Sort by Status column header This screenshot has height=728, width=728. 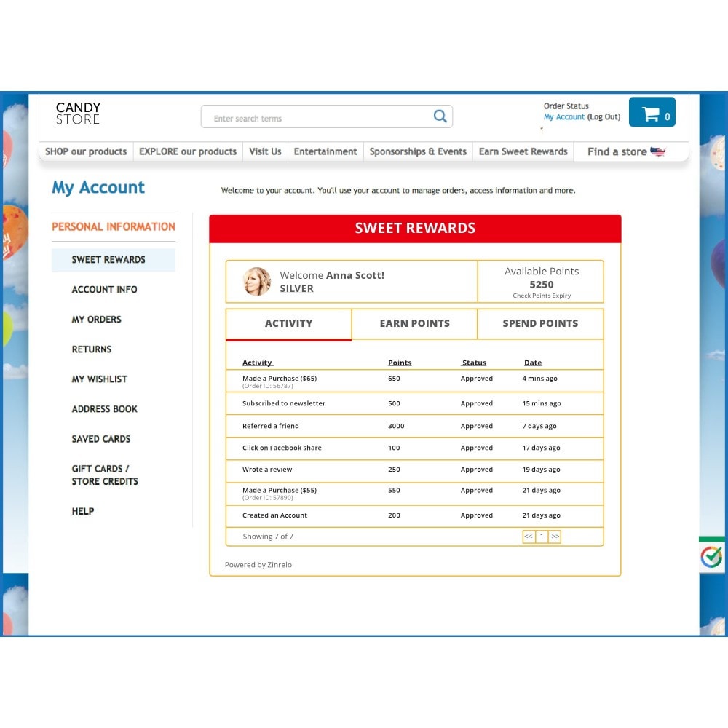[474, 363]
